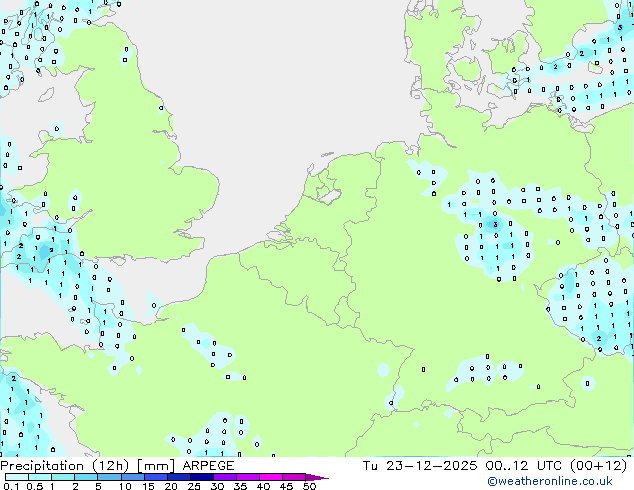Click the '35' legend scale label
The height and width of the screenshot is (490, 634).
240,486
